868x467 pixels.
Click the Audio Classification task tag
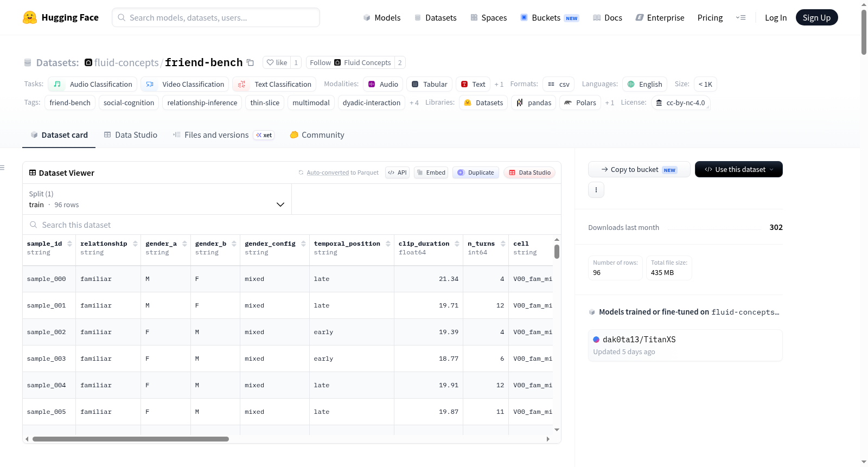(x=92, y=84)
